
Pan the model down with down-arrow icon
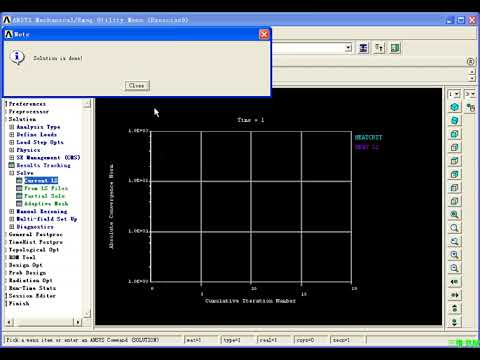point(454,322)
